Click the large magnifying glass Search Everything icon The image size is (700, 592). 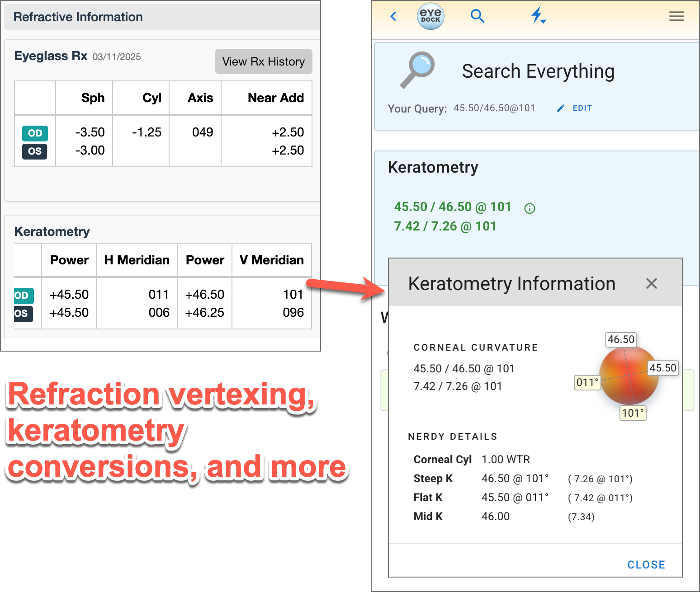pyautogui.click(x=417, y=70)
